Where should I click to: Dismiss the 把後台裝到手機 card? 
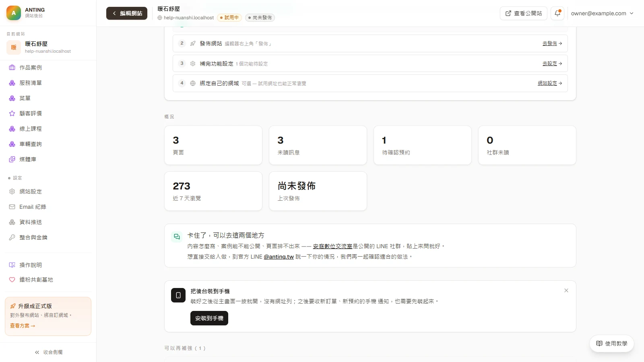click(x=566, y=290)
